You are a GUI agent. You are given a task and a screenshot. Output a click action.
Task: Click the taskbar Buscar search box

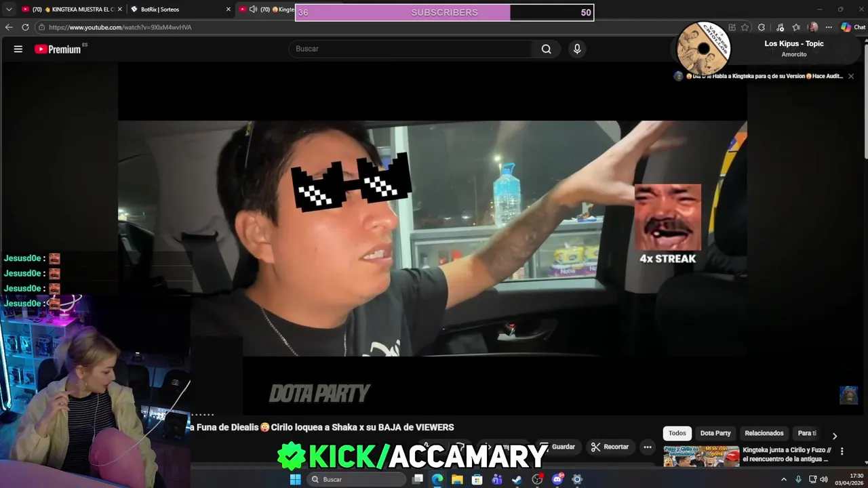357,479
